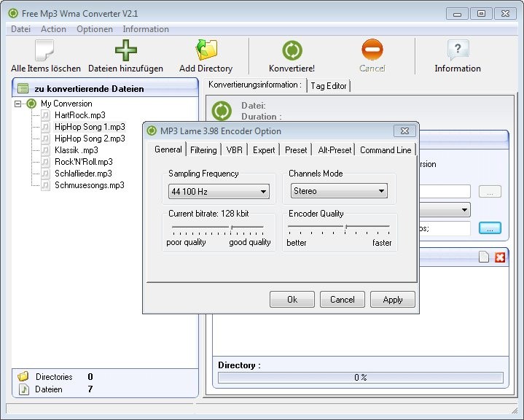This screenshot has width=524, height=420.
Task: Open the Information menu in the menu bar
Action: (x=146, y=29)
